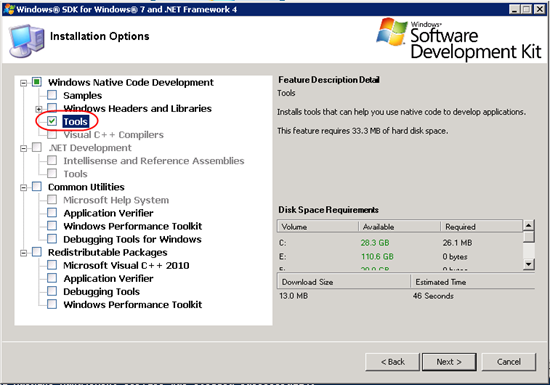
Task: Select the Application Verifier item under Redistributable Packages
Action: tap(108, 278)
